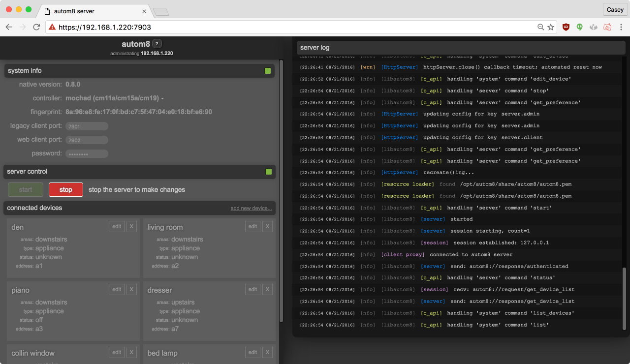Click the fingerprint value text
This screenshot has height=364, width=630.
coord(139,112)
